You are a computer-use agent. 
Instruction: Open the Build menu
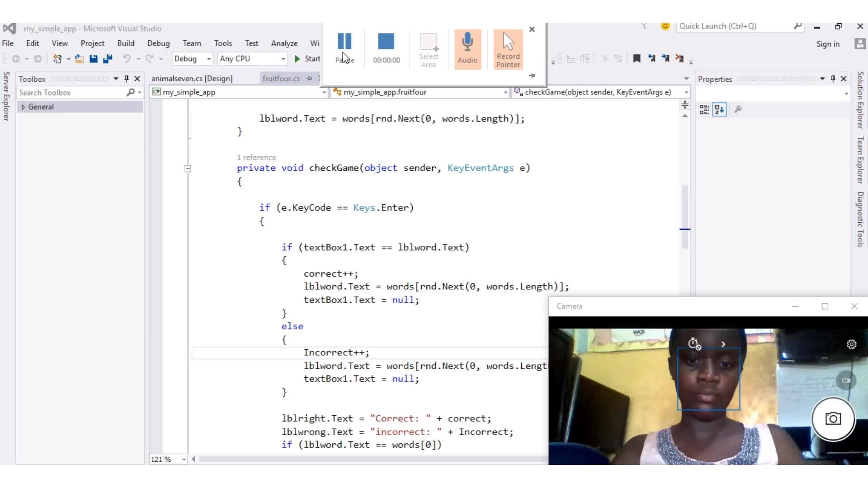[x=125, y=43]
